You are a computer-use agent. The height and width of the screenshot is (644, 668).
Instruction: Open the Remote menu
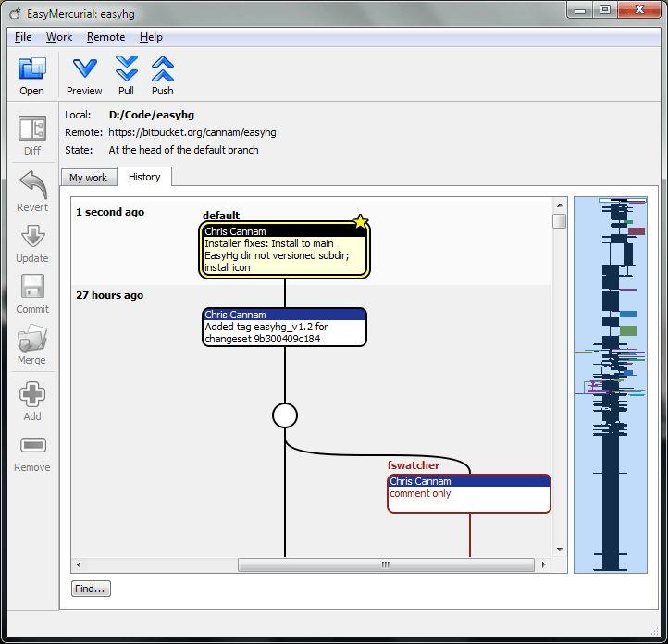point(105,37)
